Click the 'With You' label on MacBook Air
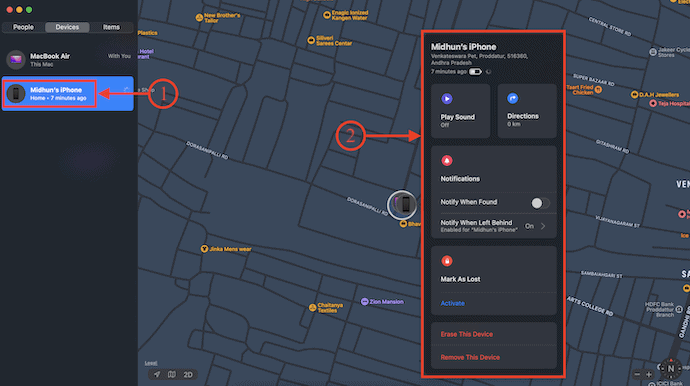Image resolution: width=690 pixels, height=386 pixels. click(119, 56)
